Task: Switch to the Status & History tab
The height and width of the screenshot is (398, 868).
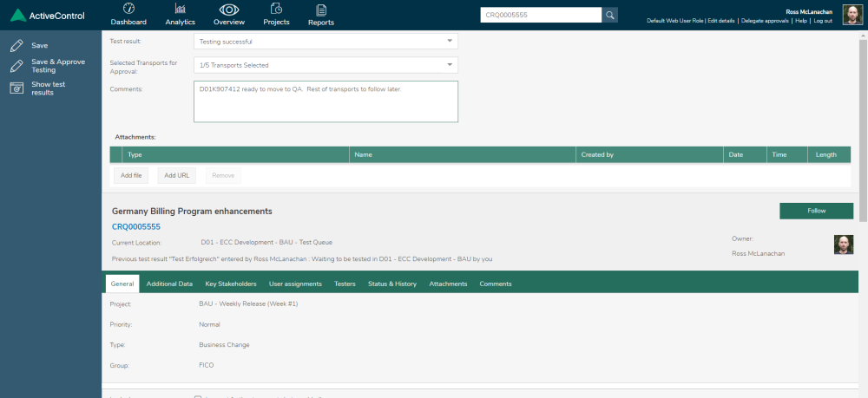Action: (392, 284)
